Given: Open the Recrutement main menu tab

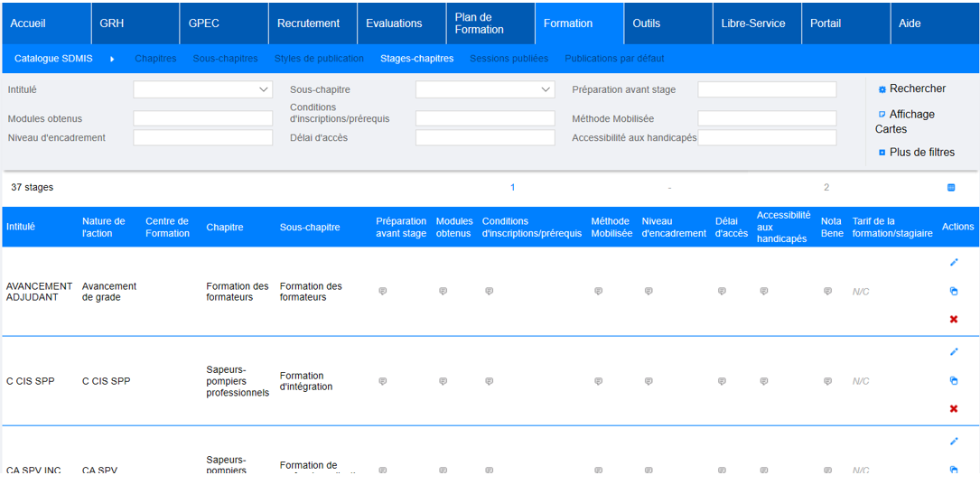Looking at the screenshot, I should pyautogui.click(x=309, y=23).
